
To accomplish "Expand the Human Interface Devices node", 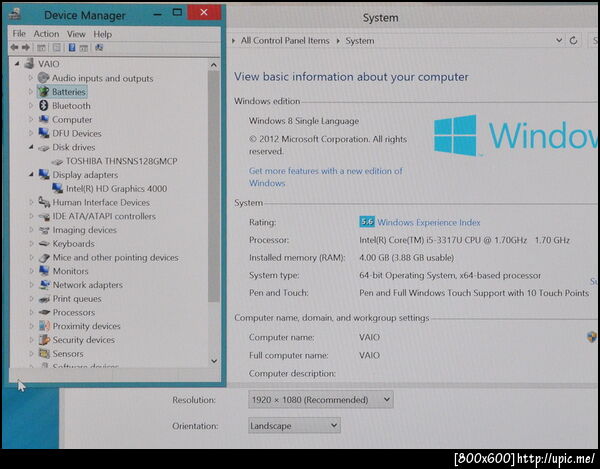I will click(31, 202).
